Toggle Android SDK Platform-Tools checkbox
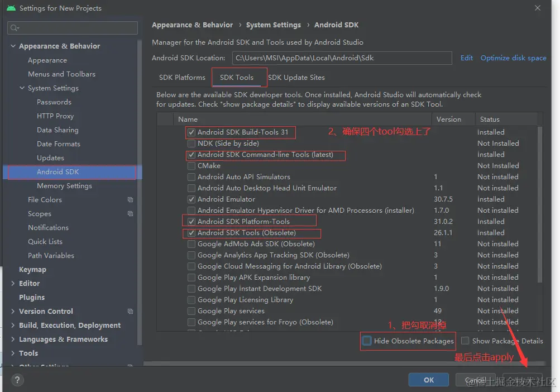This screenshot has height=392, width=560. (x=192, y=222)
